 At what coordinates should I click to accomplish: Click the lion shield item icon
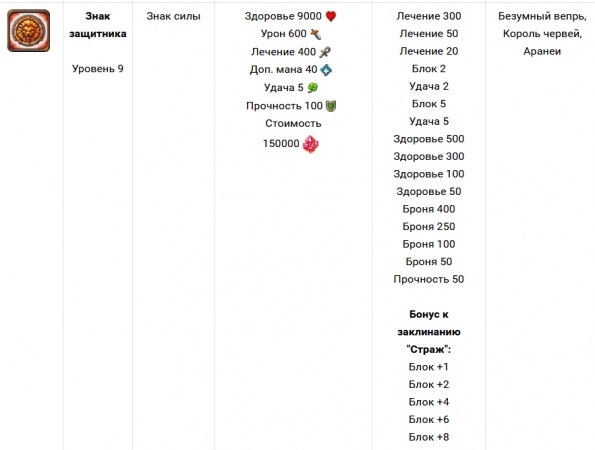coord(28,31)
